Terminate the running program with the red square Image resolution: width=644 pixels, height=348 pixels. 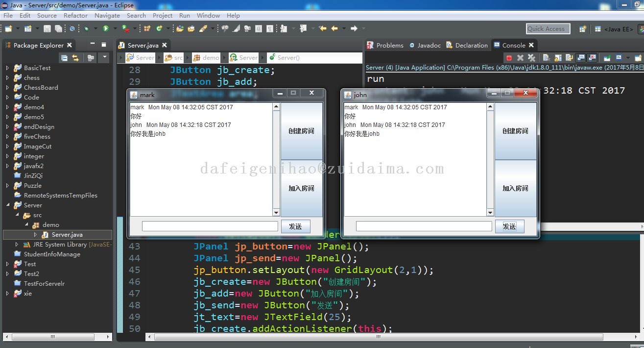tap(509, 58)
